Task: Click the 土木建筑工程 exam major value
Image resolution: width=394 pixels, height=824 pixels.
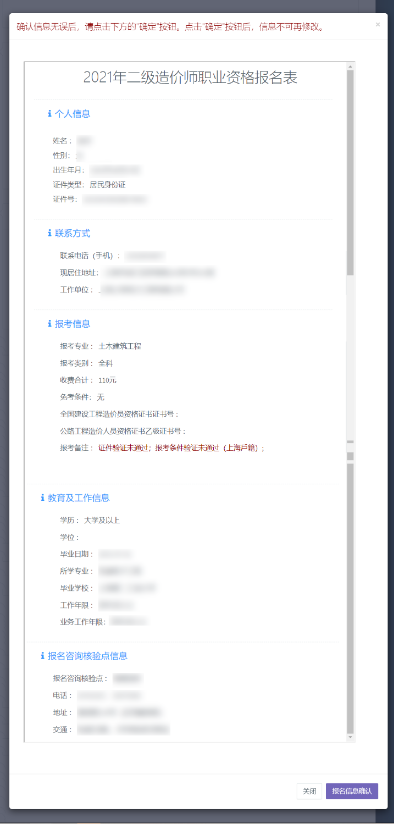Action: pos(120,346)
